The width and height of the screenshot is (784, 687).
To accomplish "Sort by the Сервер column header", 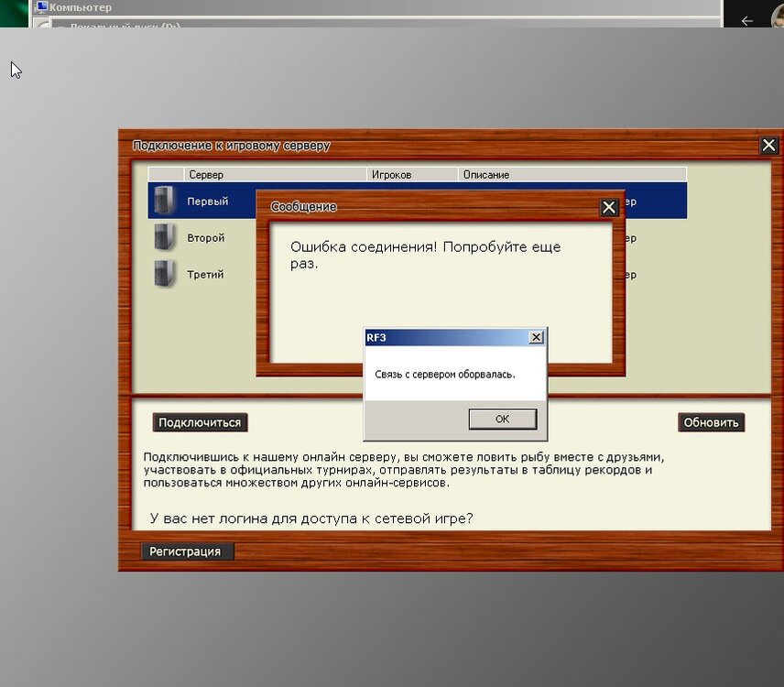I will pyautogui.click(x=275, y=174).
